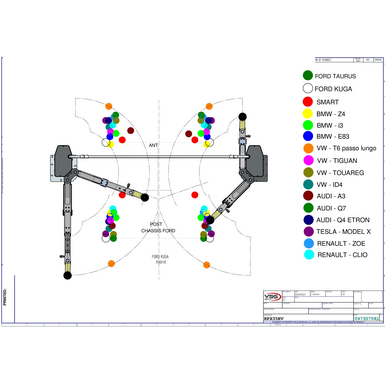Click the 'AUDI - Q4 ETRON' label

point(343,220)
